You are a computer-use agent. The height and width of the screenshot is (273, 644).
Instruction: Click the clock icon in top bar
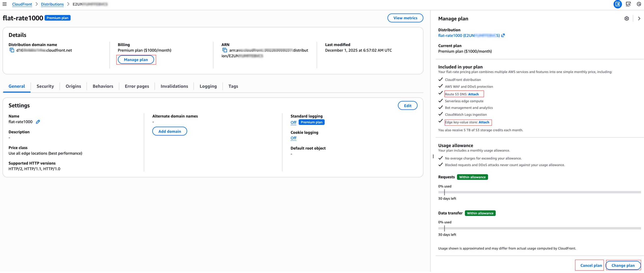tap(639, 4)
